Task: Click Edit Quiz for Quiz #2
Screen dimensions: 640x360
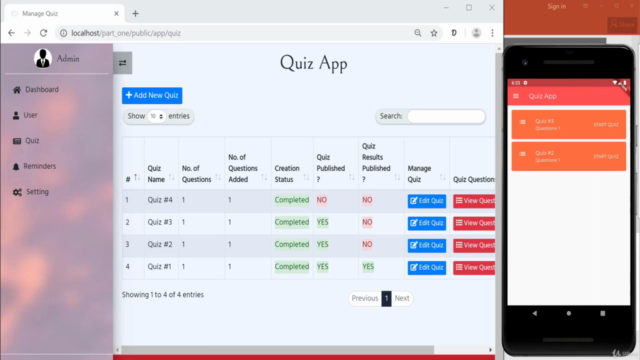Action: (x=427, y=245)
